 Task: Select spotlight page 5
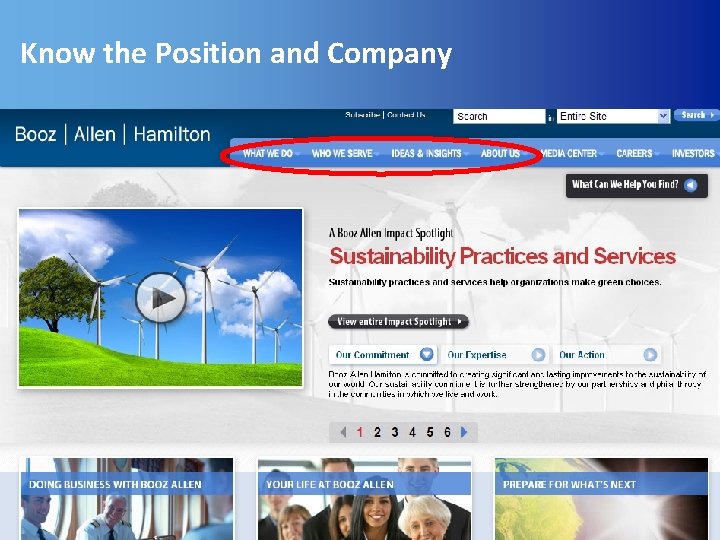coord(430,432)
